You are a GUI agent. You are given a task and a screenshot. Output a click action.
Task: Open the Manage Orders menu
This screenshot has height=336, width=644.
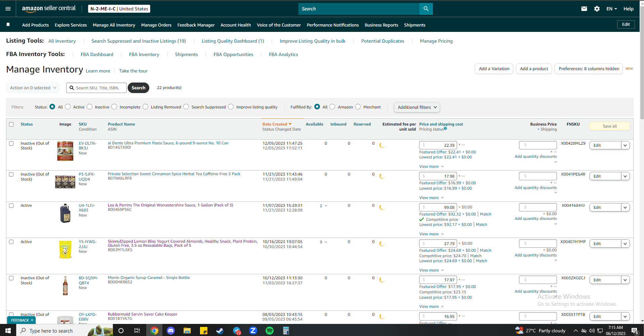click(x=156, y=25)
